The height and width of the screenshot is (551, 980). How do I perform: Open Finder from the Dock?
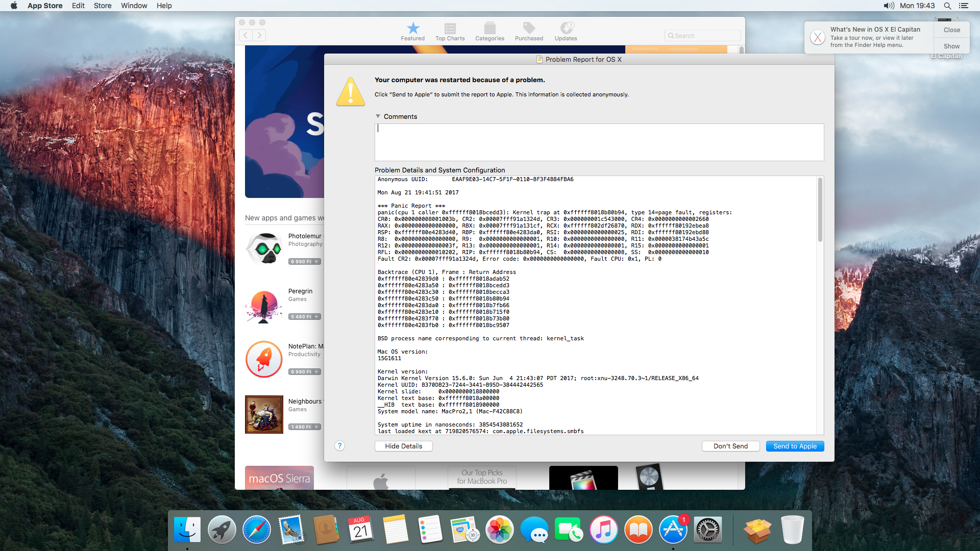point(187,530)
